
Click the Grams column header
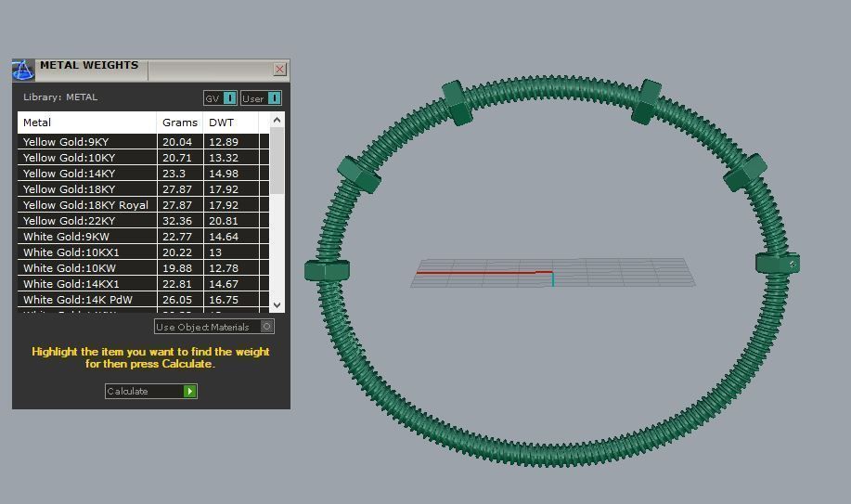point(180,123)
